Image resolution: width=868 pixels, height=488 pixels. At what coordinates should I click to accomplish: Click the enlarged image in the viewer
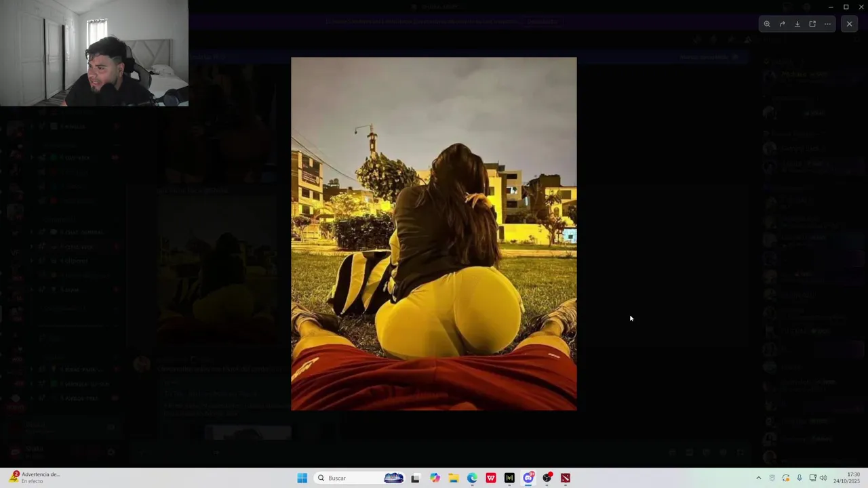[x=434, y=234]
